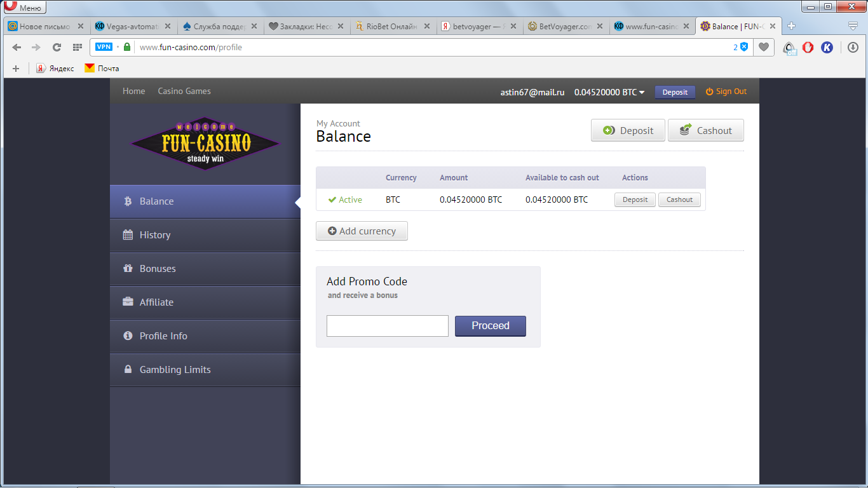Open Profile Info in the sidebar
The height and width of the screenshot is (488, 868).
pos(205,336)
